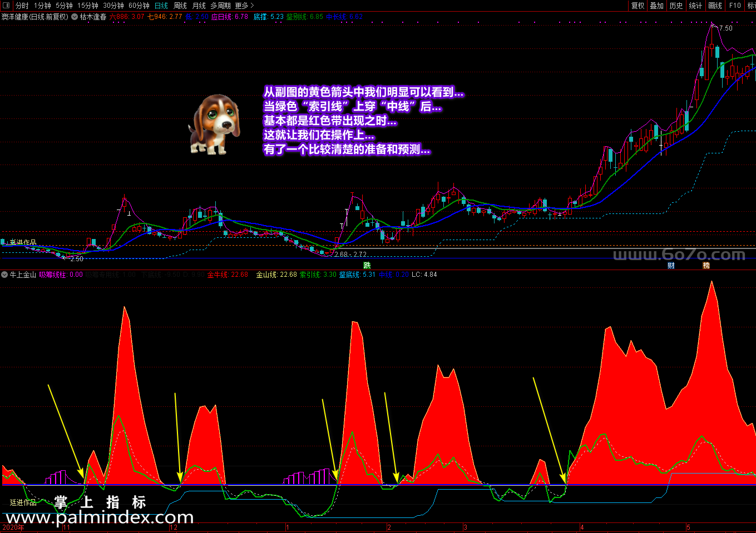Select month 1 on the time axis
756x533 pixels.
pyautogui.click(x=288, y=527)
